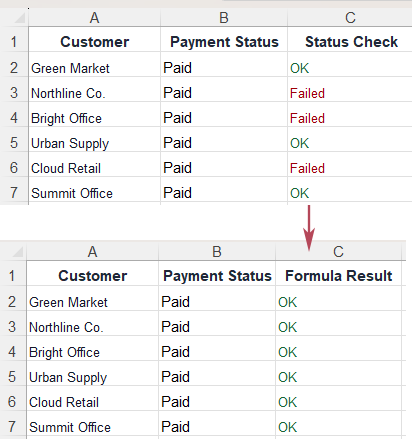Viewport: 412px width, 441px height.
Task: Select row 6 header in Status Check sheet
Action: (14, 164)
